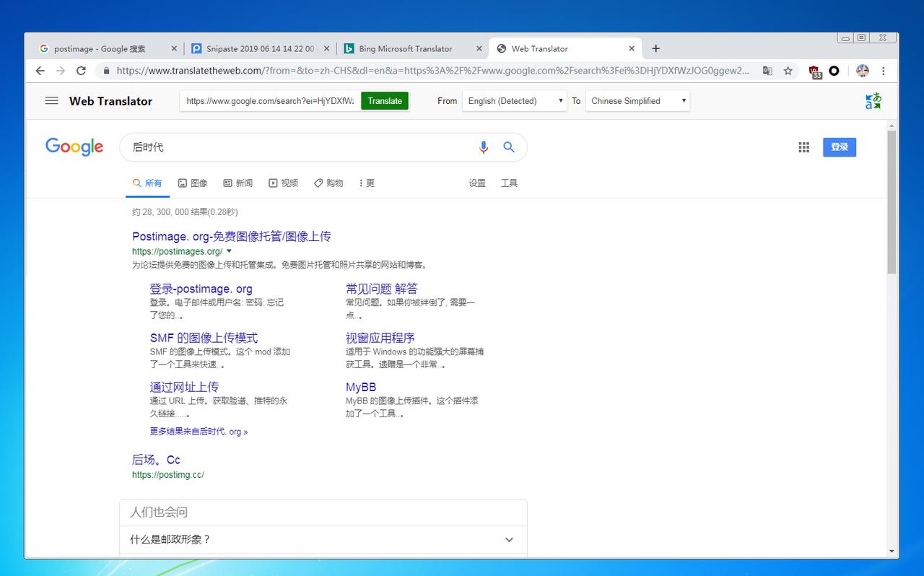Click the https://postimg.cc/ URL text
Image resolution: width=924 pixels, height=576 pixels.
click(x=168, y=475)
